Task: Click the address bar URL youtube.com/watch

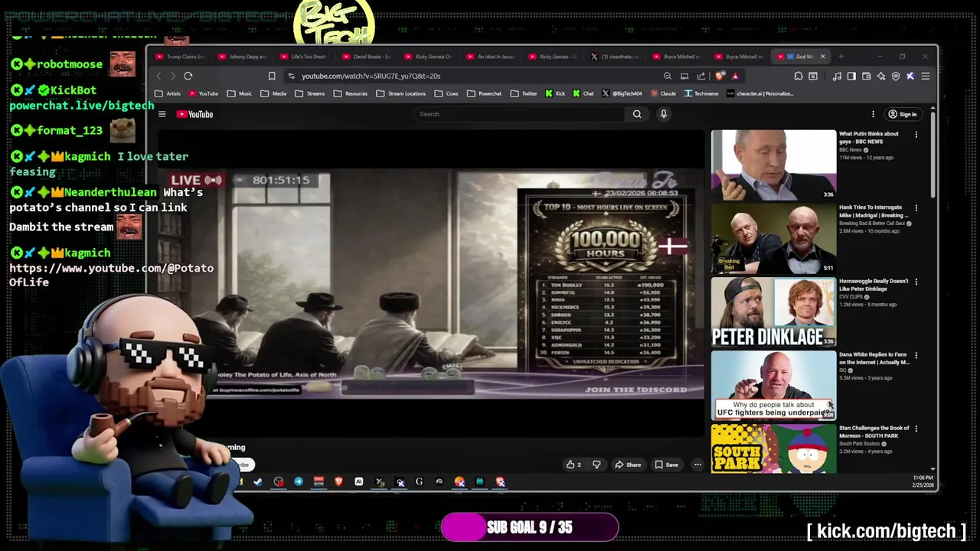Action: (371, 76)
